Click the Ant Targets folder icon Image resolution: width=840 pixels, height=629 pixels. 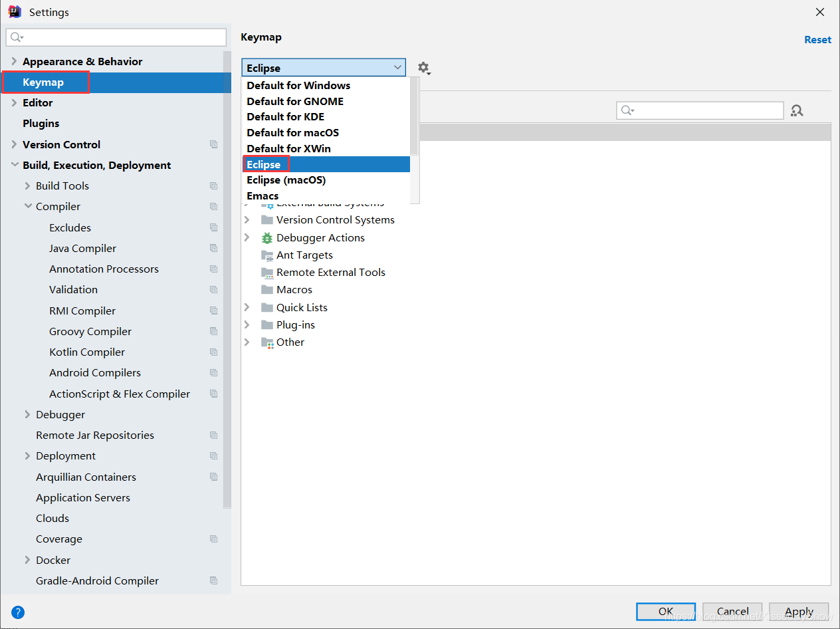pos(267,255)
